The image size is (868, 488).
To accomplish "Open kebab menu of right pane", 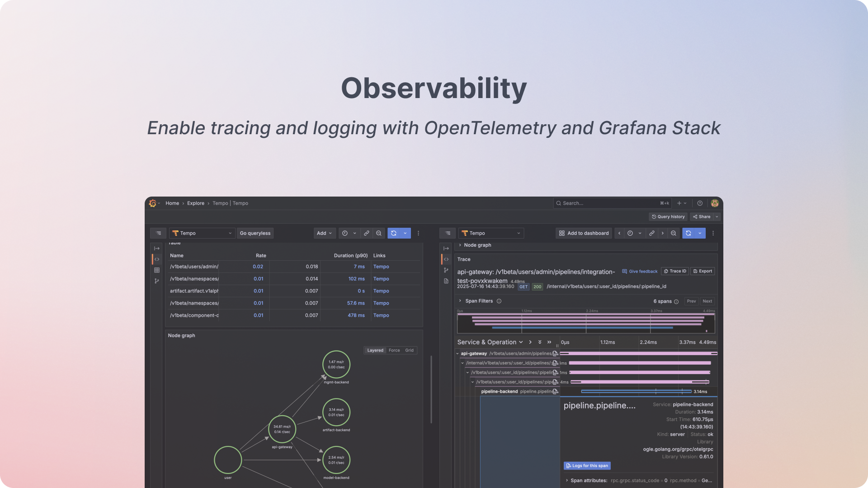I will (713, 233).
